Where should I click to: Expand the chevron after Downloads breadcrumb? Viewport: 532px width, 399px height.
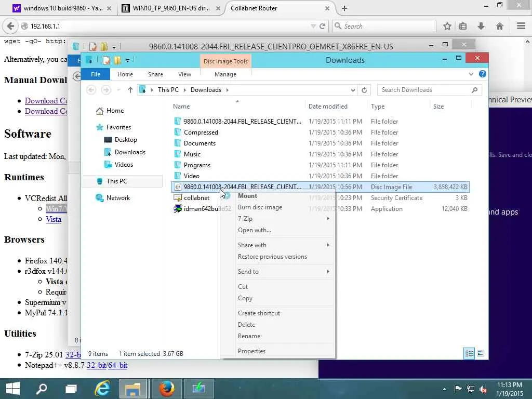(228, 90)
